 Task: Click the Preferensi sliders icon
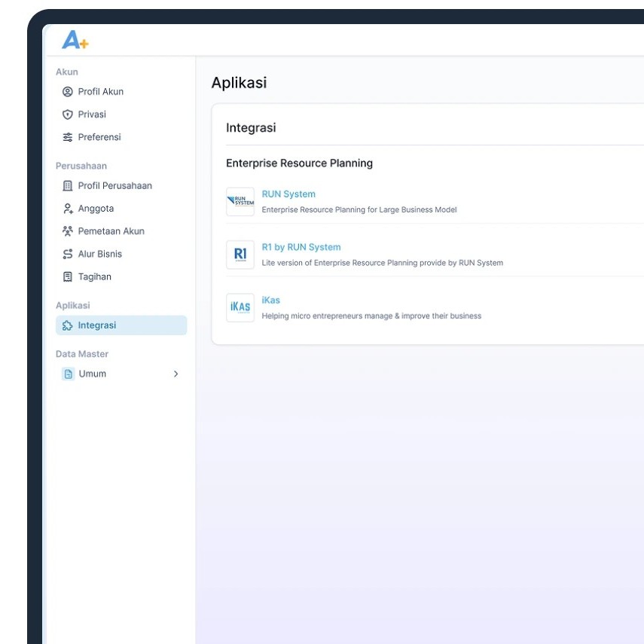point(68,137)
